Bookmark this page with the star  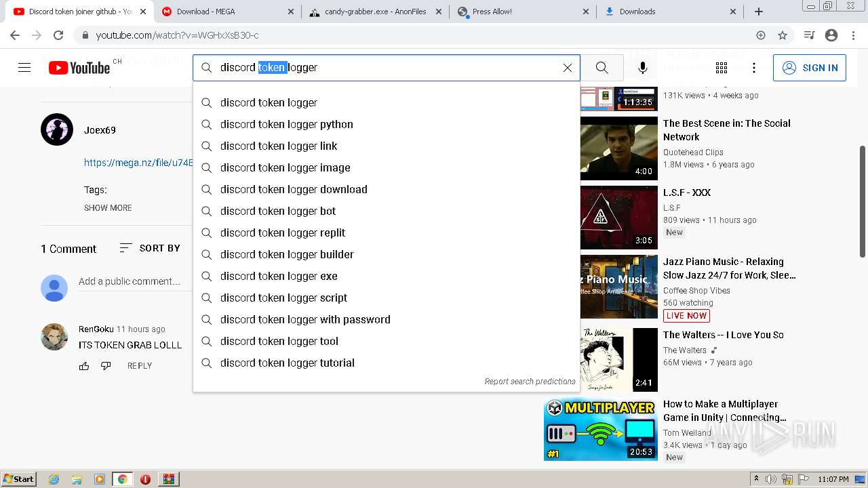tap(783, 35)
